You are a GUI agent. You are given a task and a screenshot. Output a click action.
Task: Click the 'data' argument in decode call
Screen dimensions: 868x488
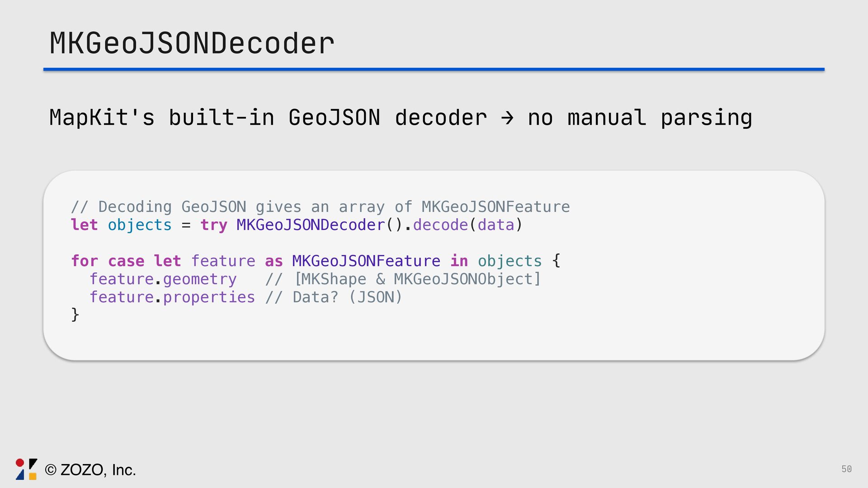[496, 225]
